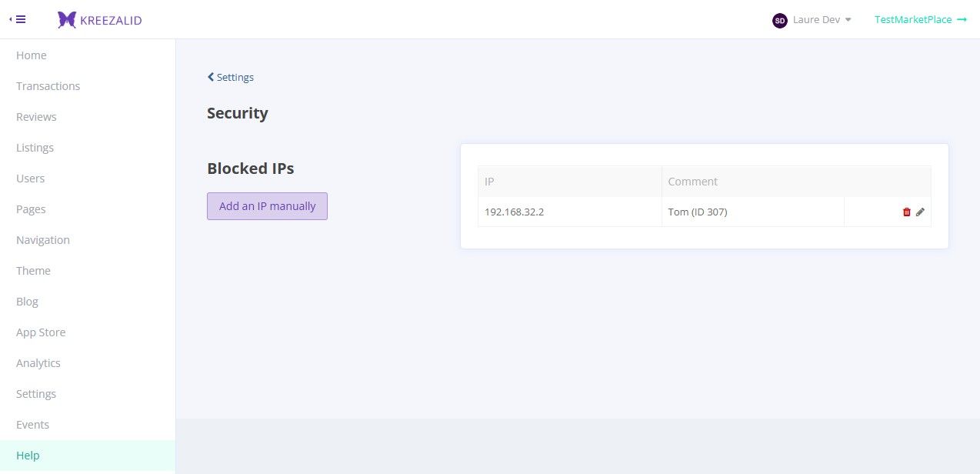980x474 pixels.
Task: Edit the 192.168.32.2 entry with the pencil icon
Action: tap(921, 212)
